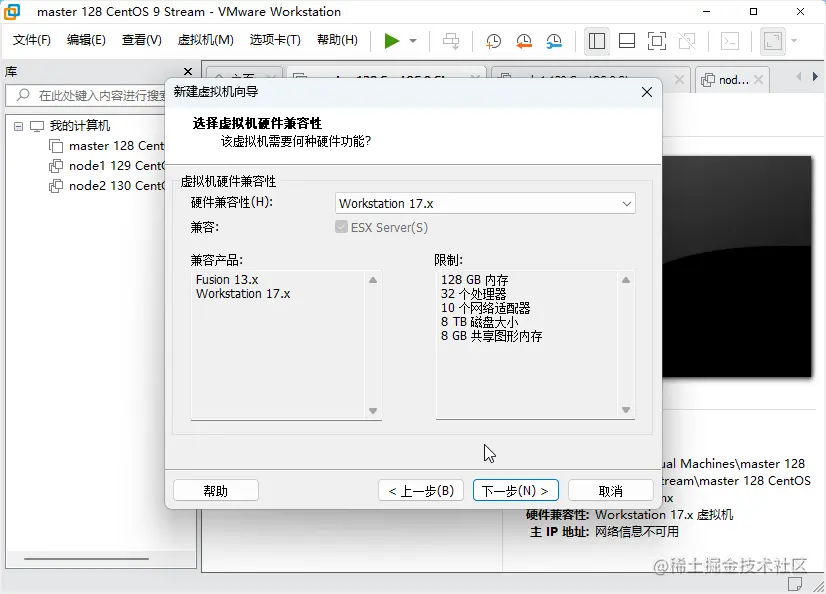Toggle the thumbnail bar icon
Viewport: 826px width, 594px height.
tap(626, 41)
